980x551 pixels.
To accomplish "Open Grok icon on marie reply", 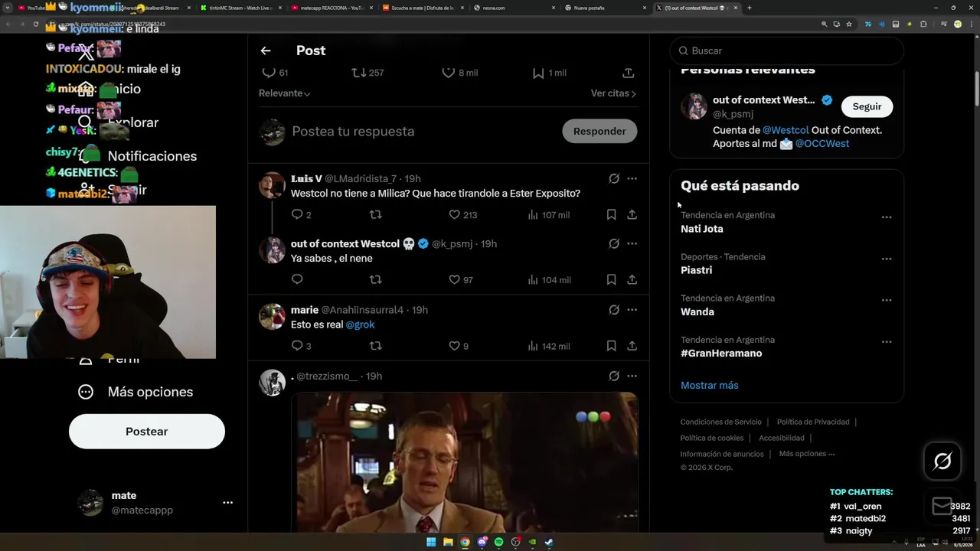I will 614,310.
